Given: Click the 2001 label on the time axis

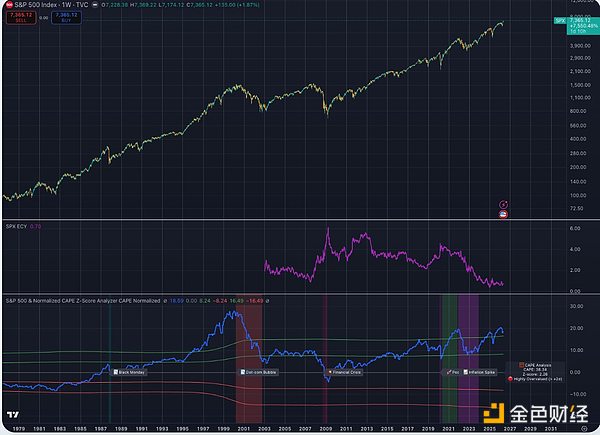Looking at the screenshot, I should [x=243, y=428].
